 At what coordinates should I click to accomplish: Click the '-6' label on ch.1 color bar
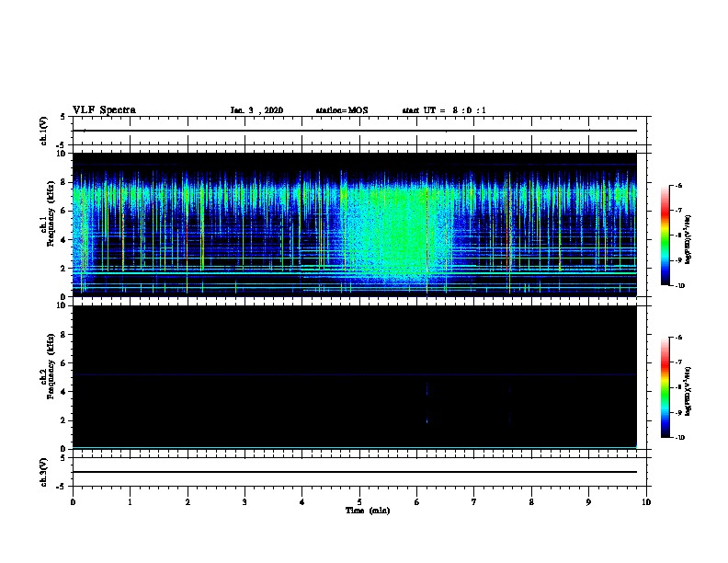(x=678, y=185)
